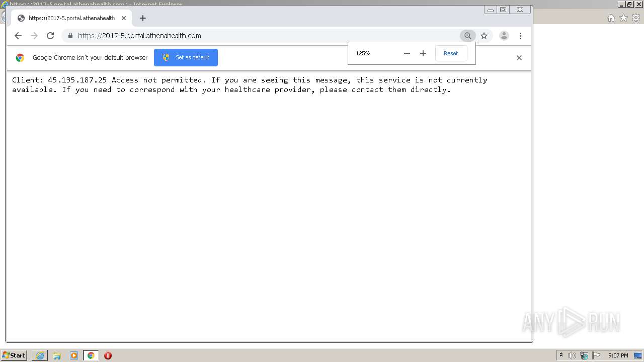644x362 pixels.
Task: Click the red Opera taskbar icon
Action: (108, 355)
